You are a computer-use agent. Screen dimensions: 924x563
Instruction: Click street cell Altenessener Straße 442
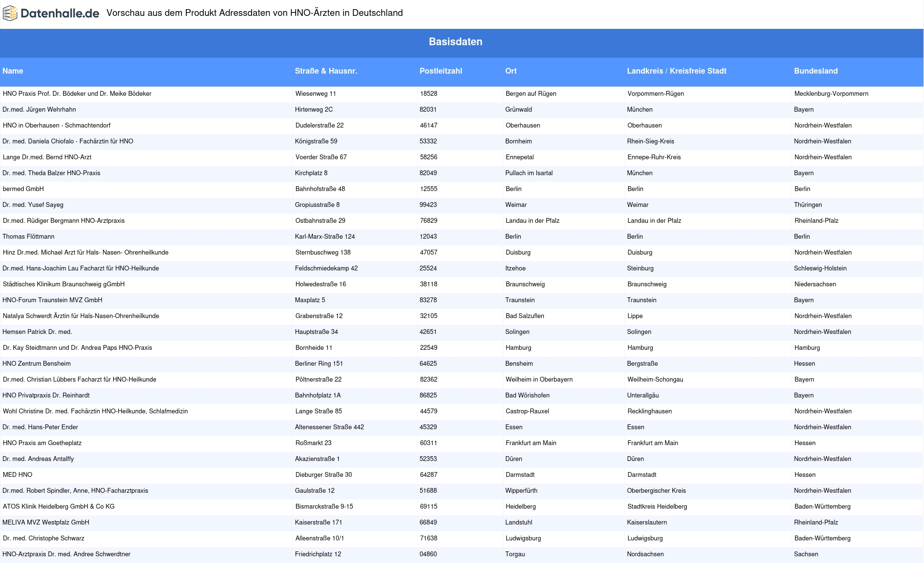click(x=330, y=427)
